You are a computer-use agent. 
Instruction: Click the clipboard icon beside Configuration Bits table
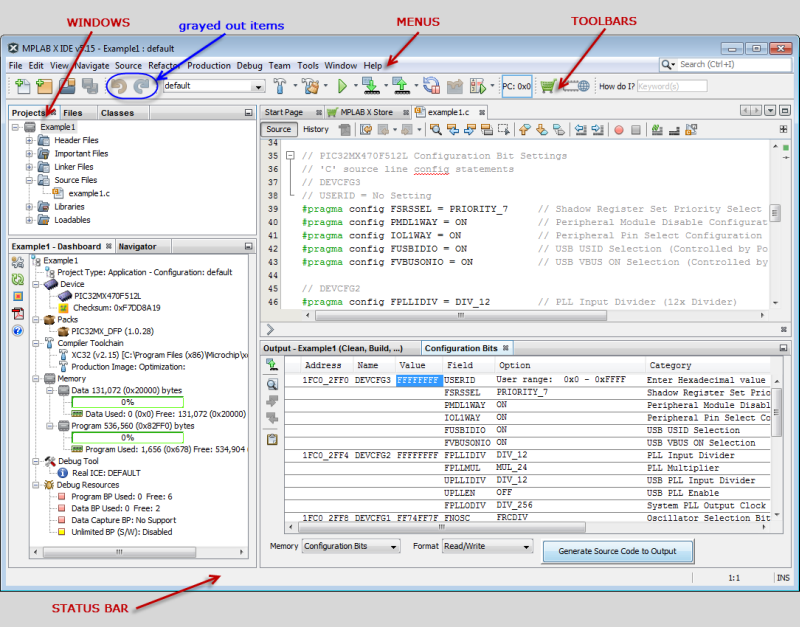(x=272, y=439)
